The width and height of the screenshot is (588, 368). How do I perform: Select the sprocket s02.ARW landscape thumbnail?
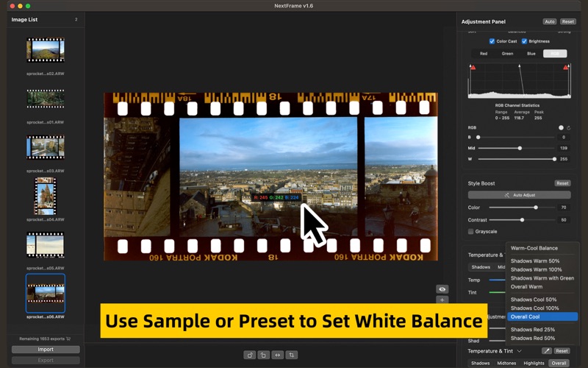pos(46,50)
